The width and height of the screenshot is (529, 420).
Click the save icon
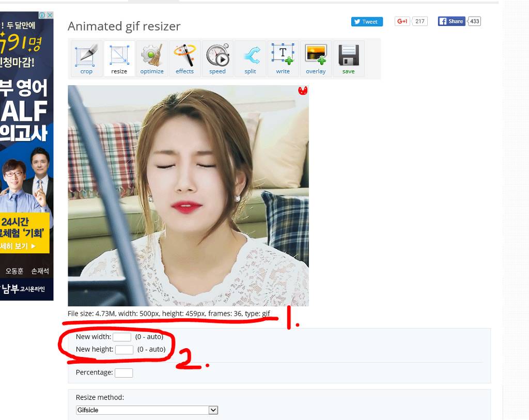[349, 58]
